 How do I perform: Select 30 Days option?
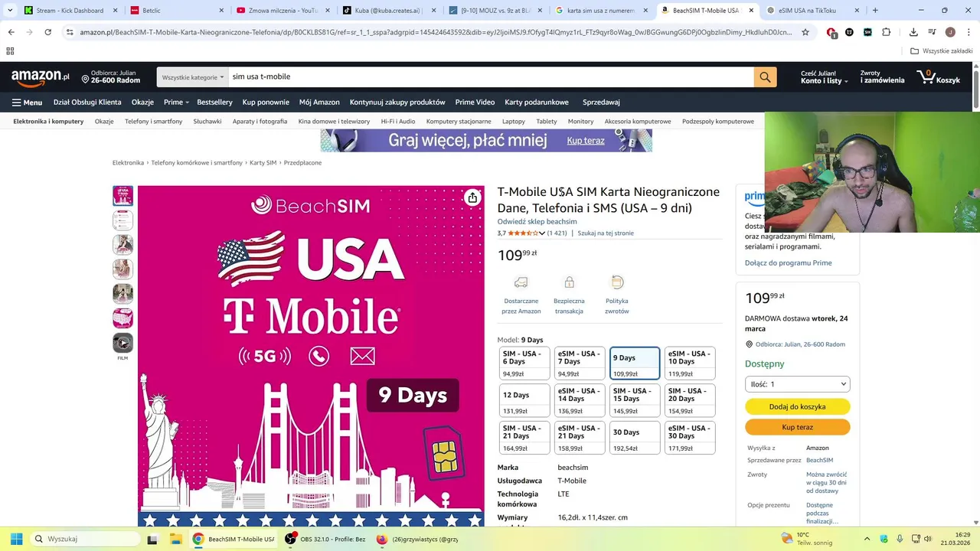click(x=635, y=438)
